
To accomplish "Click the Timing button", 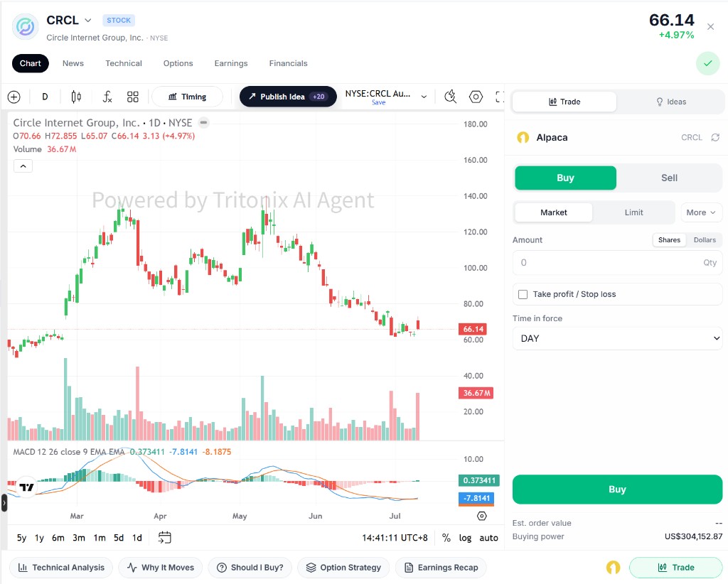I will pyautogui.click(x=187, y=97).
